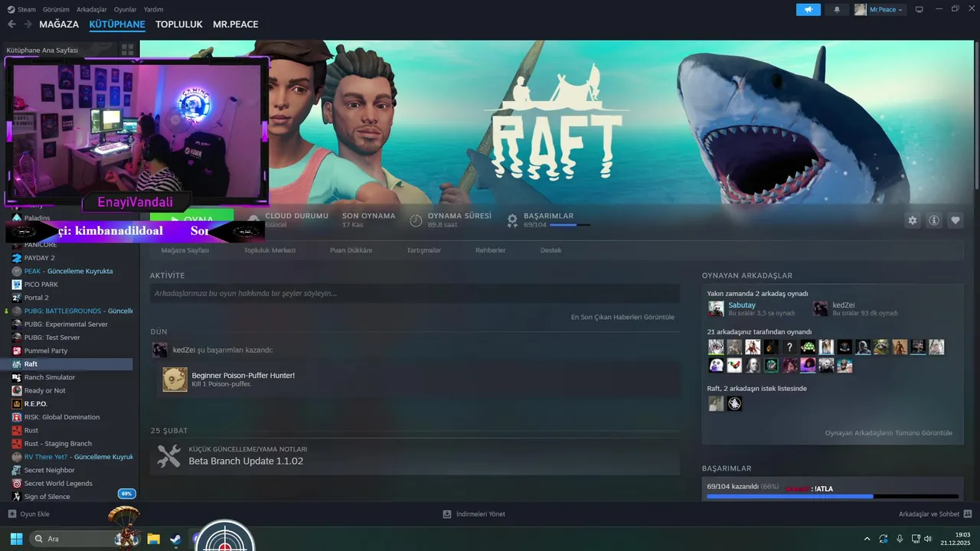
Task: Select Pummel Party in library list
Action: (46, 350)
